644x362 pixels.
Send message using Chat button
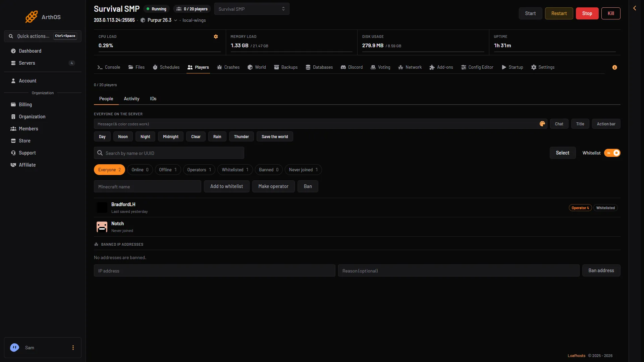point(559,124)
